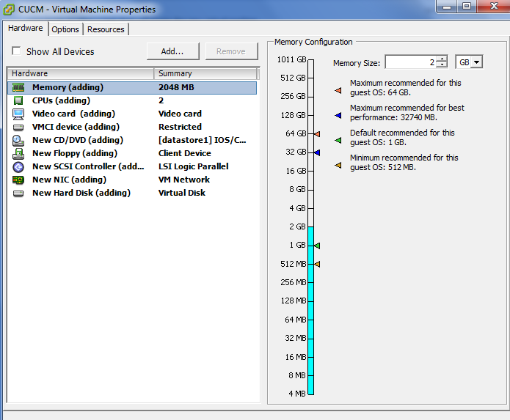This screenshot has height=420, width=510.
Task: Switch to the Options tab
Action: [x=65, y=29]
